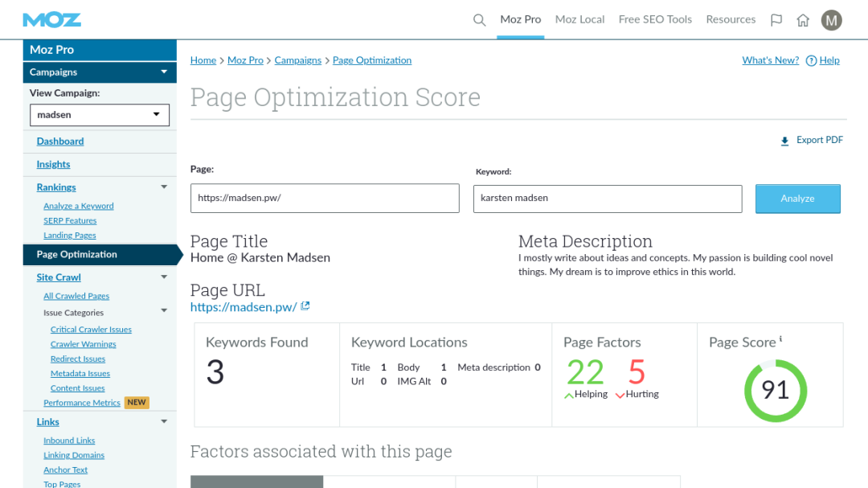Expand the Campaigns sidebar header arrow
Image resolution: width=868 pixels, height=488 pixels.
pos(164,72)
